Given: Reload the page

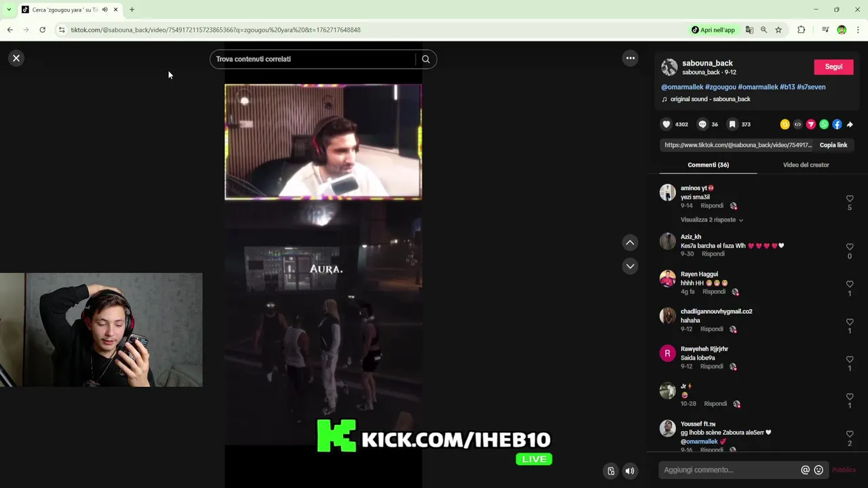Looking at the screenshot, I should tap(42, 30).
